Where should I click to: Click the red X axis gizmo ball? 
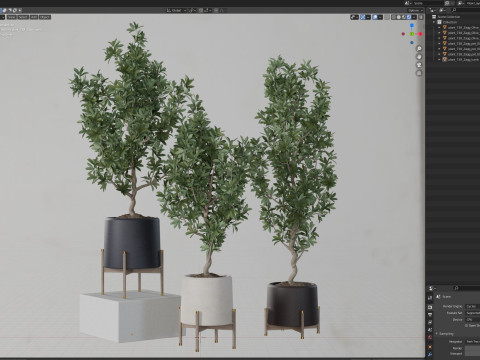[x=421, y=34]
